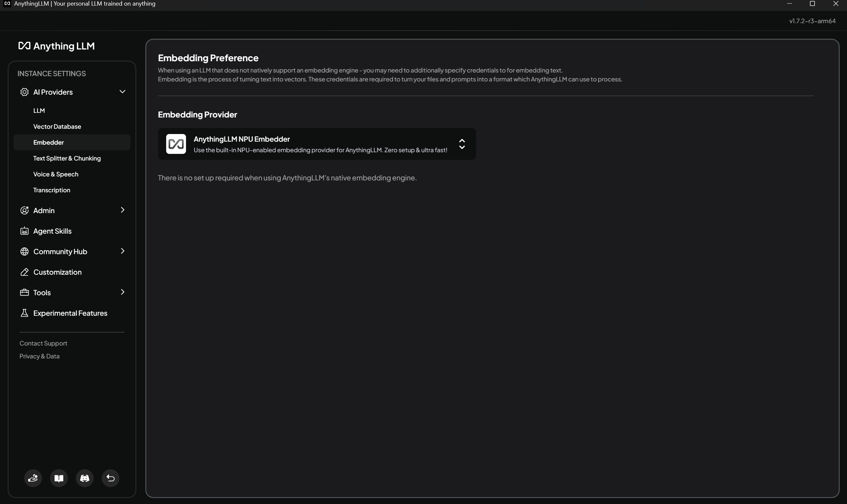
Task: Open Text Splitter & Chunking settings
Action: (x=67, y=158)
